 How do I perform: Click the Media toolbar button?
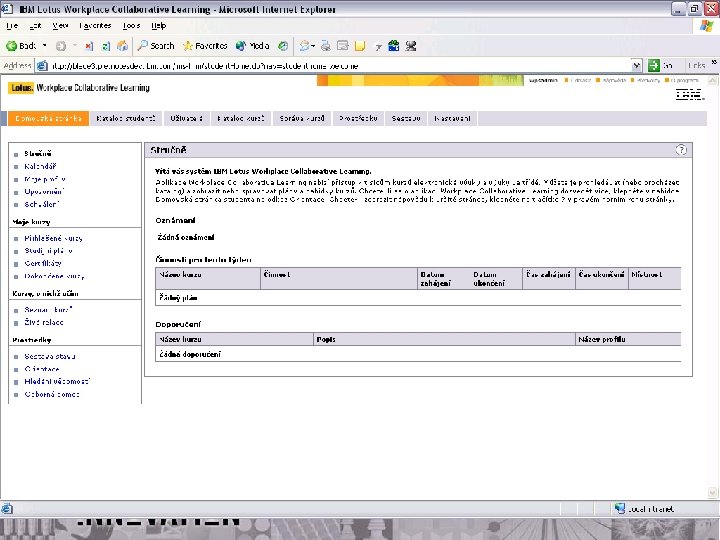(x=252, y=46)
